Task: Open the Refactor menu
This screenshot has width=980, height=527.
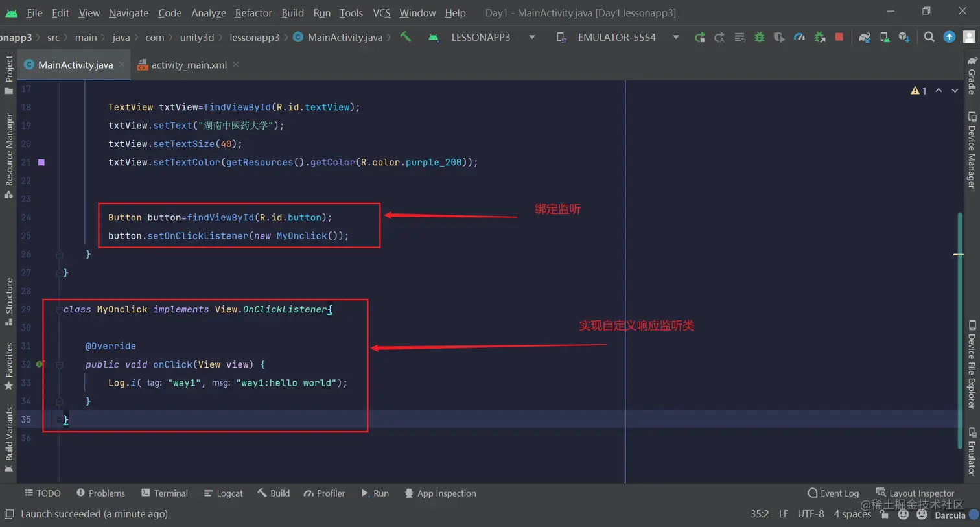Action: tap(253, 12)
